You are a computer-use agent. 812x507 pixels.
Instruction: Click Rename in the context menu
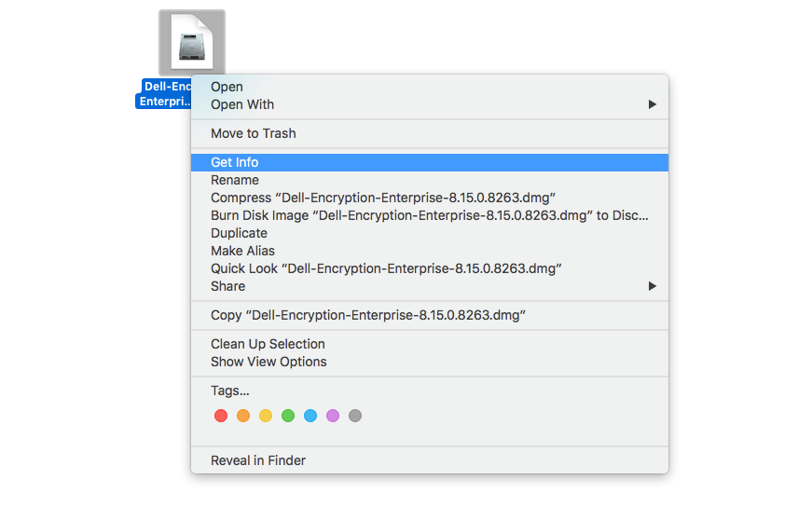click(235, 180)
